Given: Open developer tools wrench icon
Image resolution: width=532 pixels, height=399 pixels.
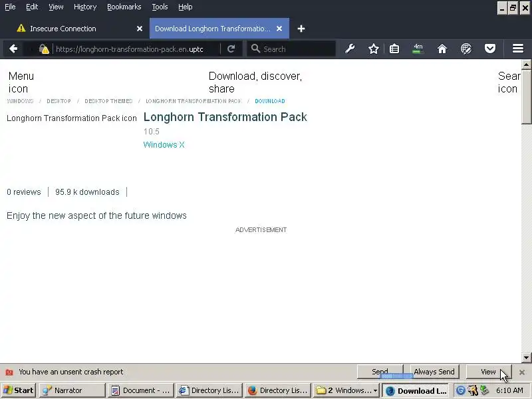Looking at the screenshot, I should point(350,49).
